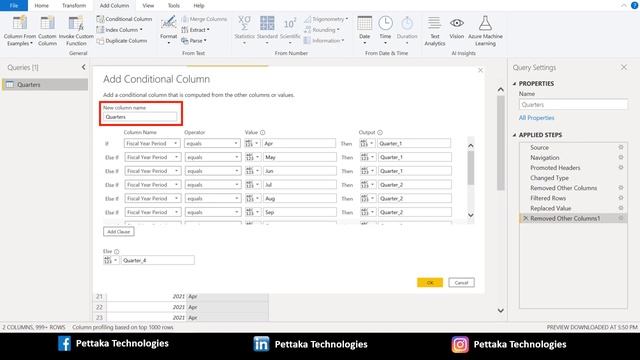Select the Quarters query
Image resolution: width=640 pixels, height=360 pixels.
tap(44, 84)
